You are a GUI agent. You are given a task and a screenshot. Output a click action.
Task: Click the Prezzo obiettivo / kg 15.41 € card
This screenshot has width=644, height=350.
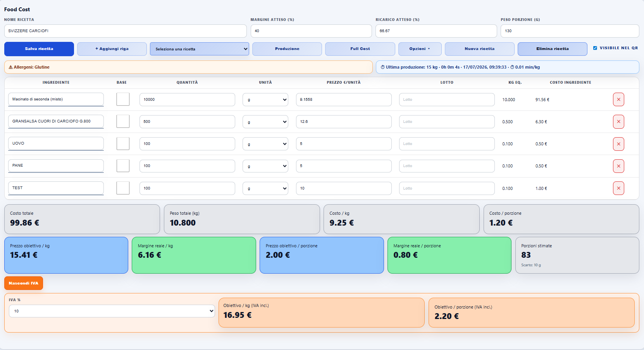(x=66, y=255)
